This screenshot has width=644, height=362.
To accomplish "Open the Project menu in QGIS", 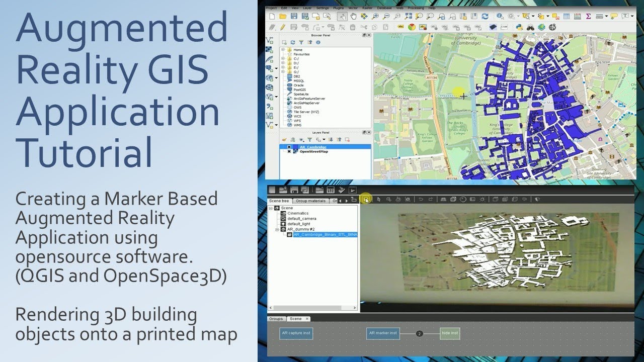I will click(x=271, y=8).
